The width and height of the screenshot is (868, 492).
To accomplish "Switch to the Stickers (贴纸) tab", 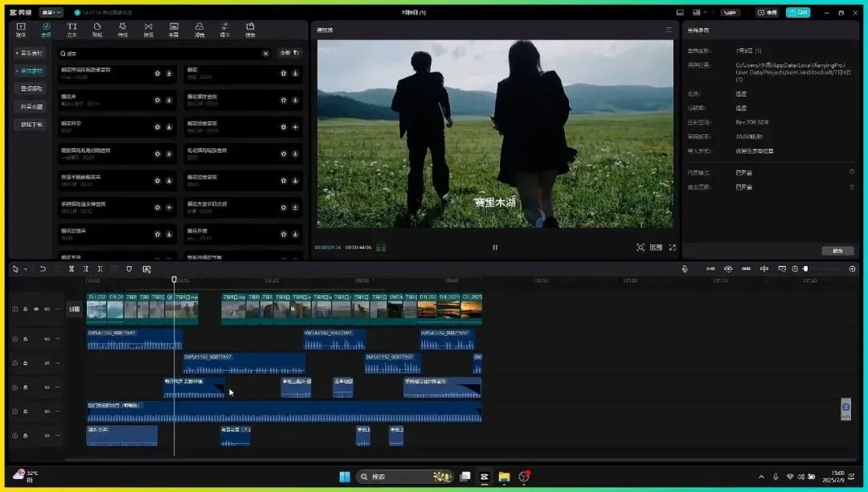I will click(x=97, y=30).
